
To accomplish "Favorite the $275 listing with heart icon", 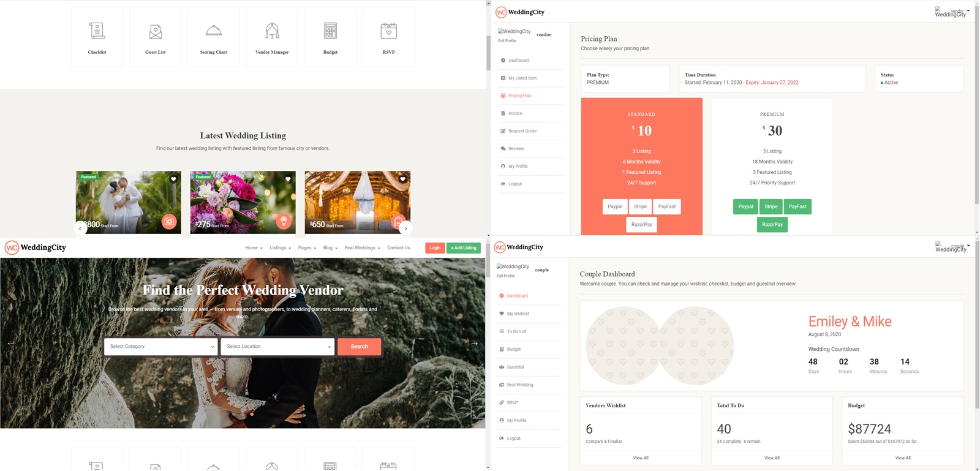I will click(288, 179).
